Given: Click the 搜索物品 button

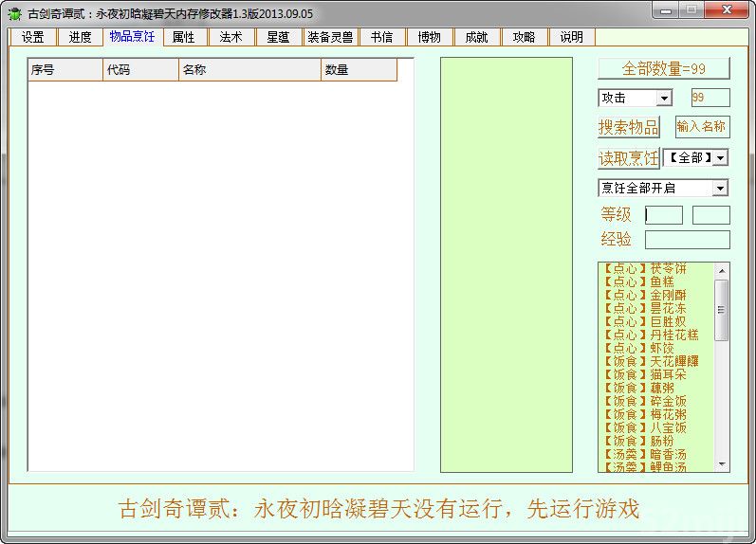Looking at the screenshot, I should 628,127.
